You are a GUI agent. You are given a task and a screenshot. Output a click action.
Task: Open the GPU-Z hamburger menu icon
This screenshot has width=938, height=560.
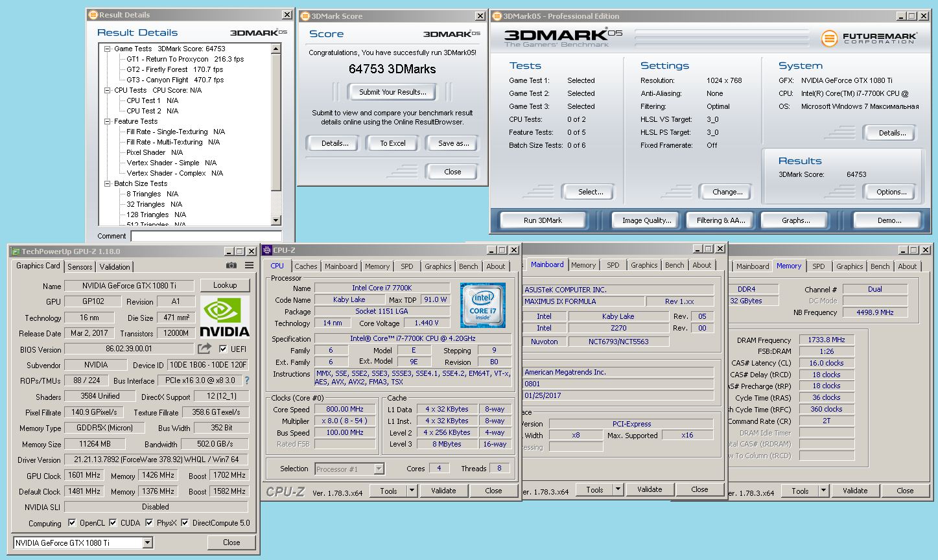click(x=250, y=265)
